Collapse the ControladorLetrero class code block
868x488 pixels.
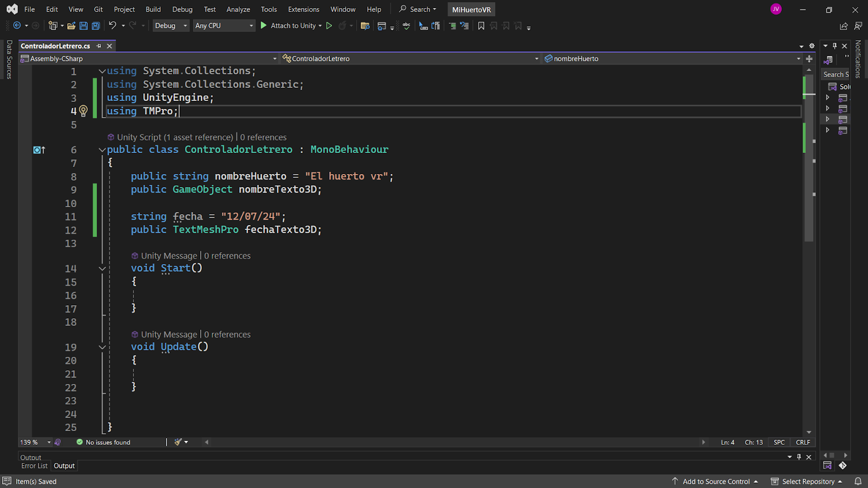(x=102, y=150)
